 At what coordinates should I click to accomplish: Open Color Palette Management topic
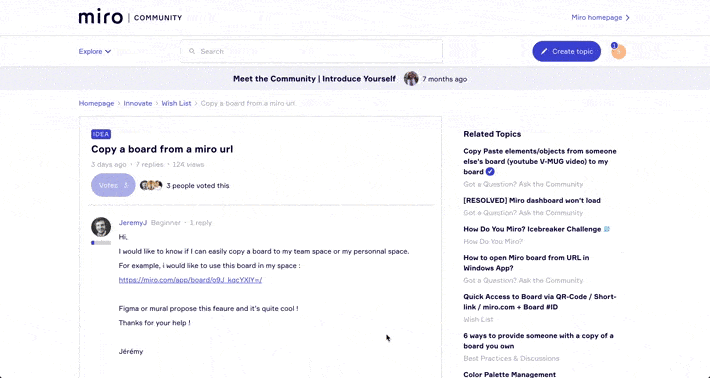tap(509, 374)
